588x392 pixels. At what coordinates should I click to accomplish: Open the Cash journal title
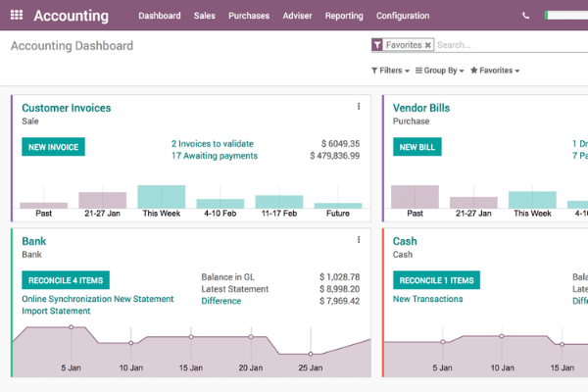(x=405, y=241)
